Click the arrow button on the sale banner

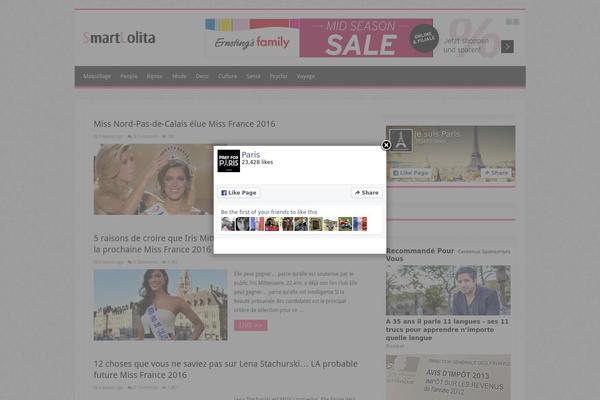coord(507,47)
